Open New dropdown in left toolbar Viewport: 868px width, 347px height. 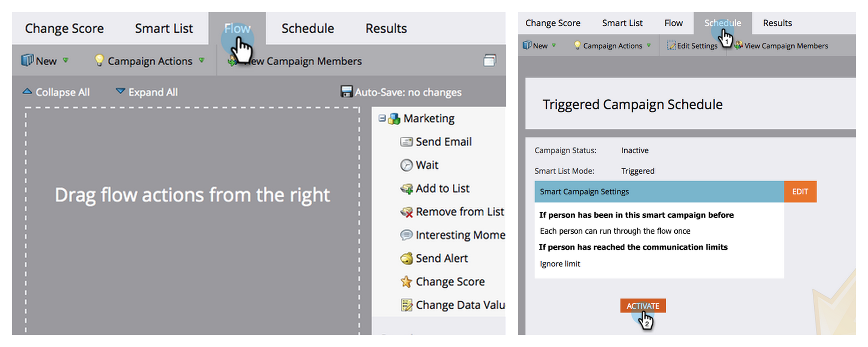coord(45,61)
